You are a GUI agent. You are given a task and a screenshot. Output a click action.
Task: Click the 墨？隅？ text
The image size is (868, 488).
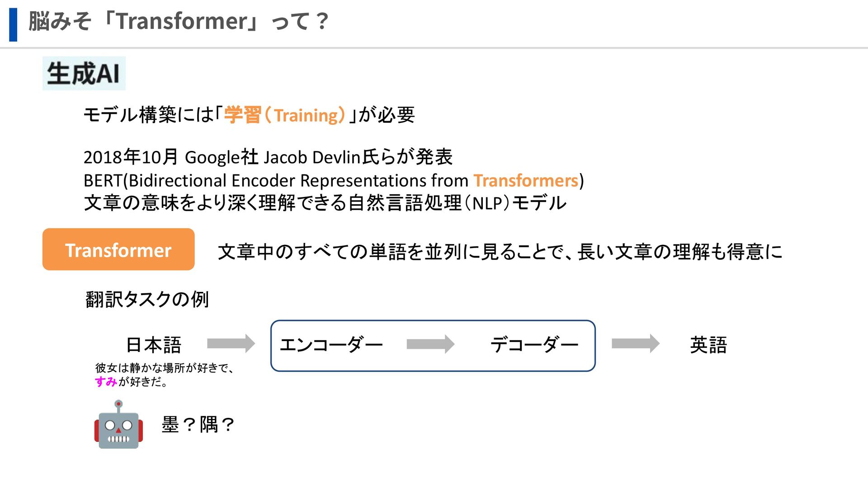click(x=198, y=425)
